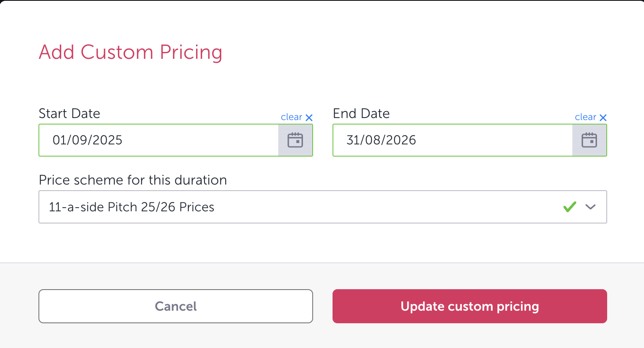Viewport: 644px width, 348px height.
Task: Open the End Date calendar picker
Action: click(x=589, y=140)
